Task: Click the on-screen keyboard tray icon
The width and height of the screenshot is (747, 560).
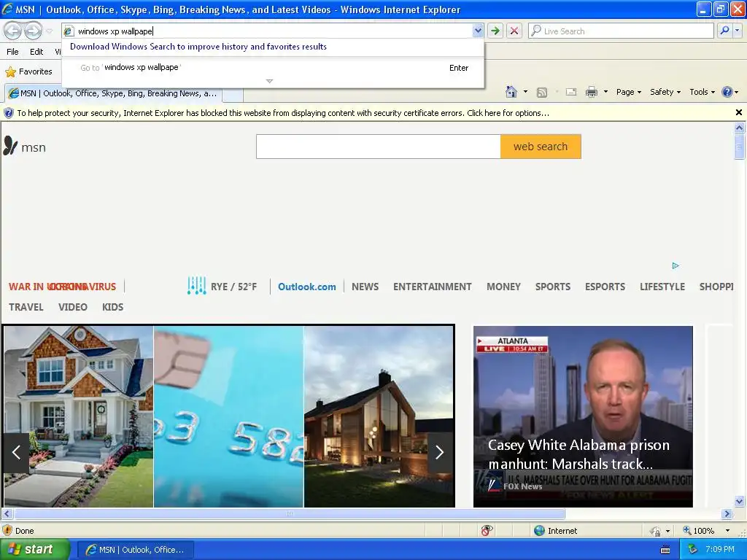Action: 665,550
